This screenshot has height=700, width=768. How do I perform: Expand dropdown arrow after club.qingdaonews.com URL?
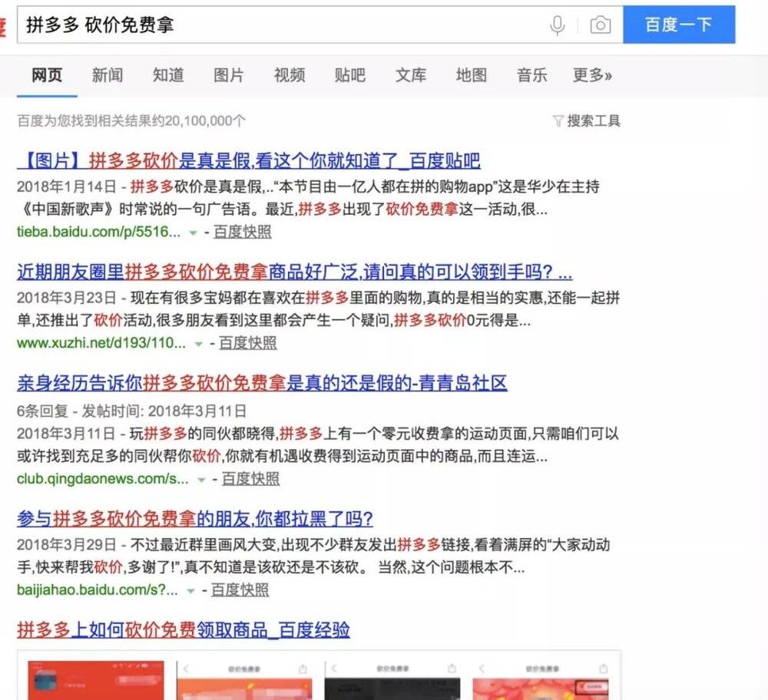click(200, 480)
